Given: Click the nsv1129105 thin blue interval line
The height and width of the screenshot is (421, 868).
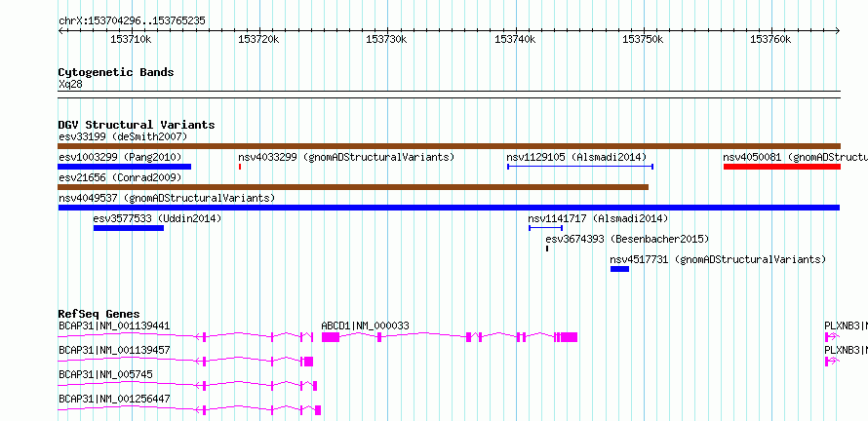Looking at the screenshot, I should pos(580,166).
